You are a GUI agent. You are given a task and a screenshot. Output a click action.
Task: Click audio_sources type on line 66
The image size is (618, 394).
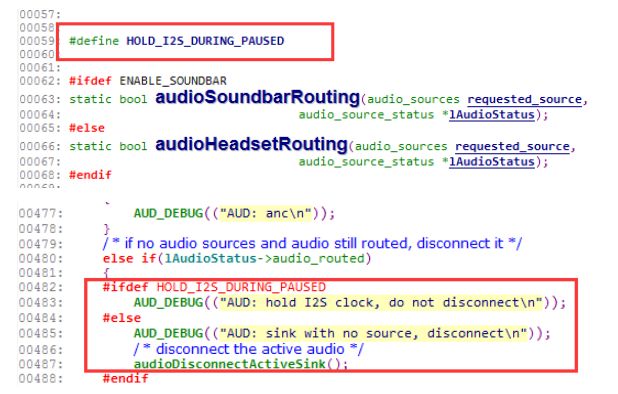pos(401,147)
